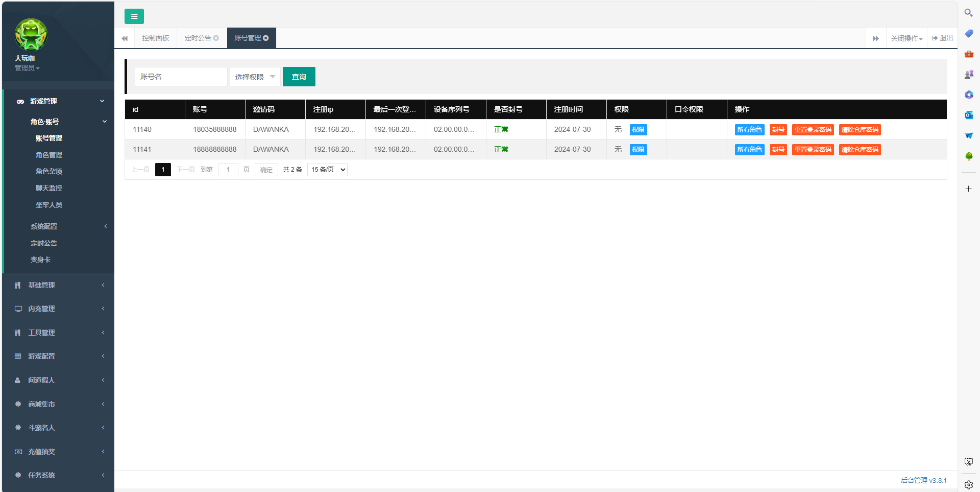
Task: Click the browser sidebar search icon
Action: click(x=968, y=13)
